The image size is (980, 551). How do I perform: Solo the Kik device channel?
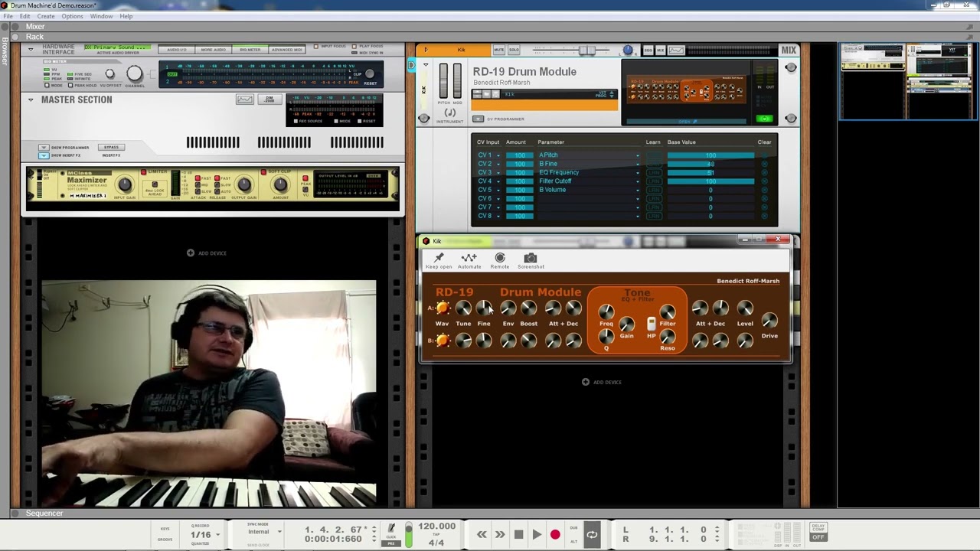(x=514, y=50)
